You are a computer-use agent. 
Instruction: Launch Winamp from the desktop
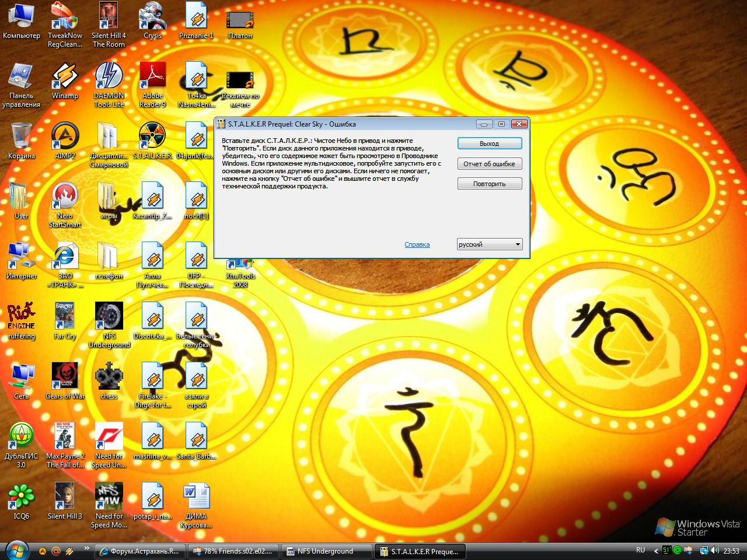point(65,81)
